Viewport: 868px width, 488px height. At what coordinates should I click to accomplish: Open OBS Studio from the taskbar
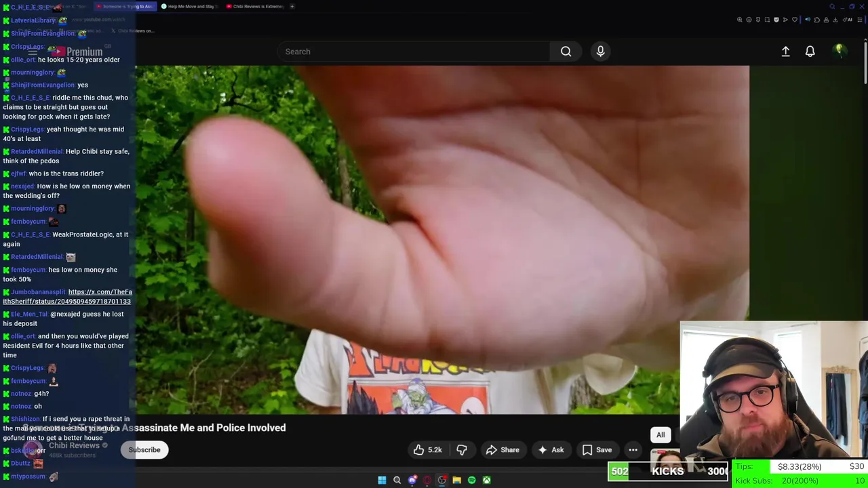pos(441,480)
